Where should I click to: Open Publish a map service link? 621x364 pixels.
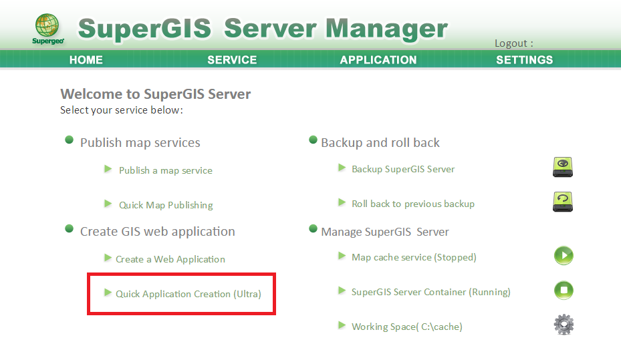coord(166,170)
